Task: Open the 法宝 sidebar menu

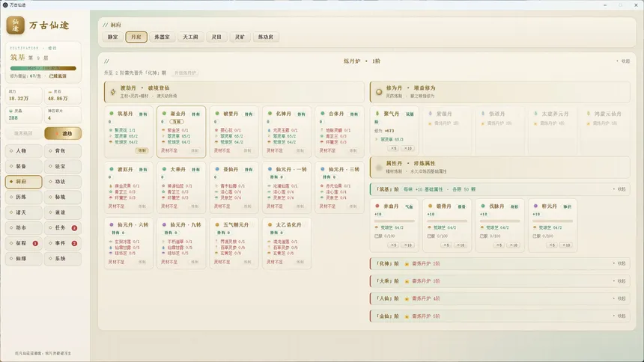Action: pos(63,166)
